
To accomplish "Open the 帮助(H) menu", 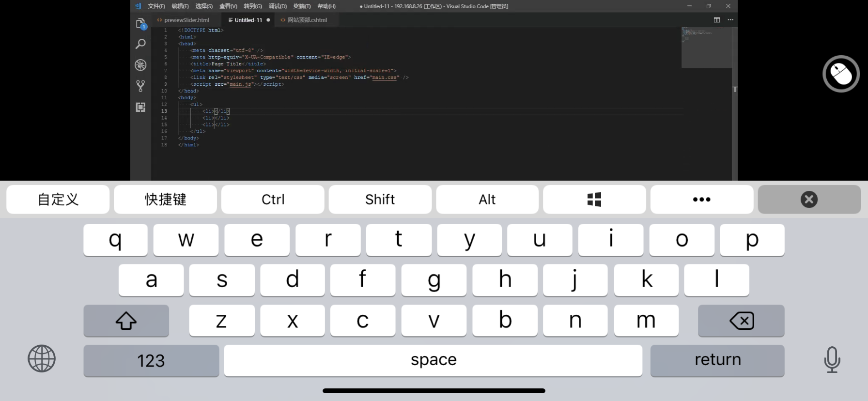I will tap(326, 6).
